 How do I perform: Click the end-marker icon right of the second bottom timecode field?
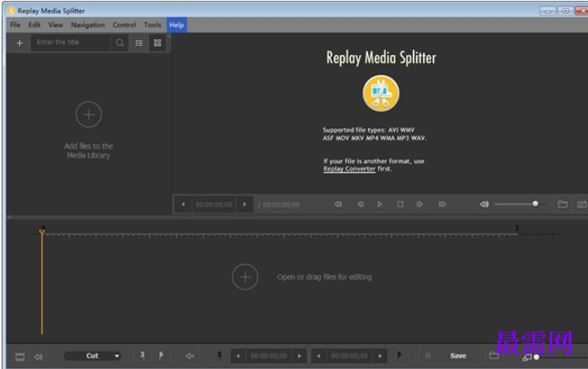click(399, 354)
